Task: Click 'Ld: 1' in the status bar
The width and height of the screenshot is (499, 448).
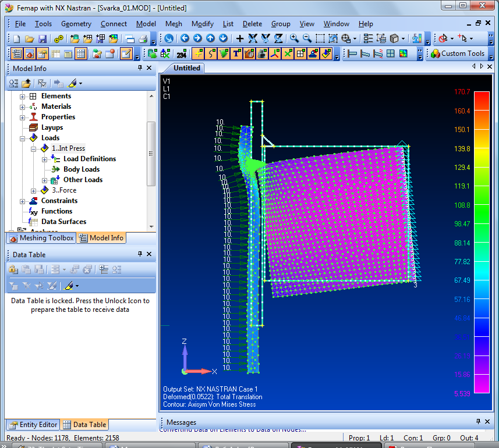Action: pyautogui.click(x=387, y=438)
